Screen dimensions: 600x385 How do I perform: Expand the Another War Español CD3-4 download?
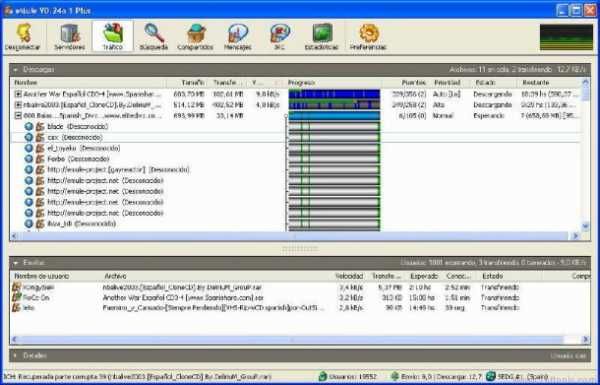[x=18, y=94]
